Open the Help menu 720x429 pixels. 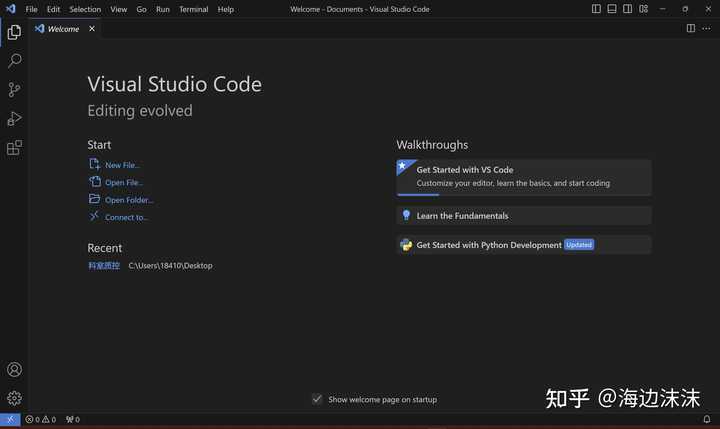(x=225, y=9)
